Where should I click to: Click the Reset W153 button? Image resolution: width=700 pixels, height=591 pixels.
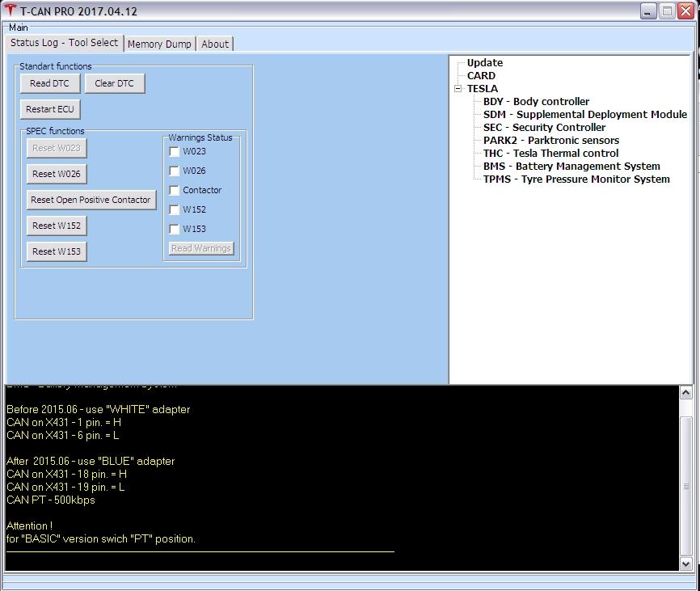pyautogui.click(x=57, y=251)
